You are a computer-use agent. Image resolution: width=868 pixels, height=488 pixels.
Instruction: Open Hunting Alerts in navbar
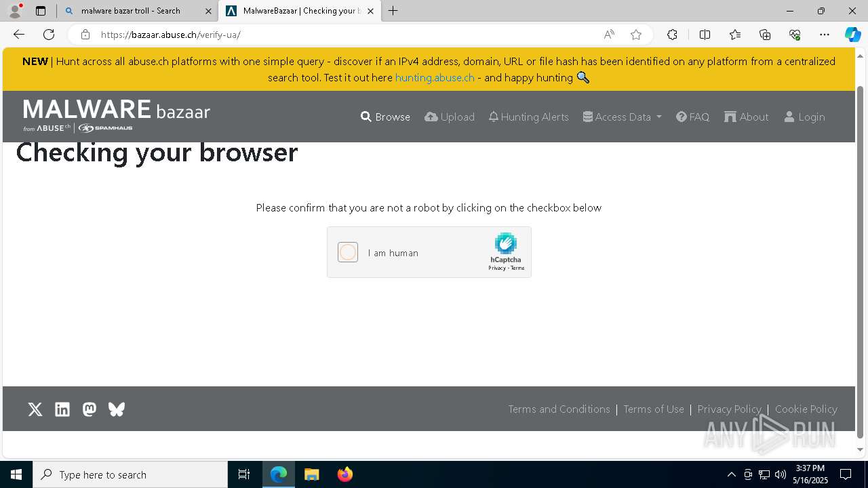pyautogui.click(x=529, y=117)
